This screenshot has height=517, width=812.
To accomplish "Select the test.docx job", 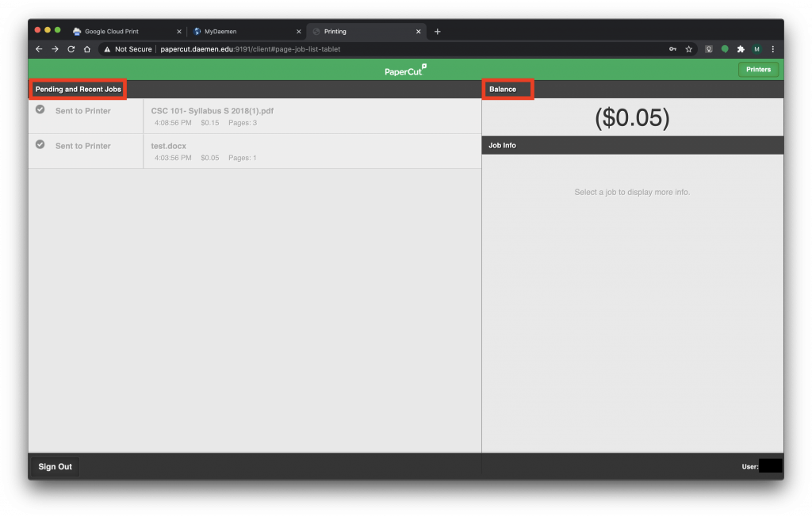I will [x=255, y=151].
